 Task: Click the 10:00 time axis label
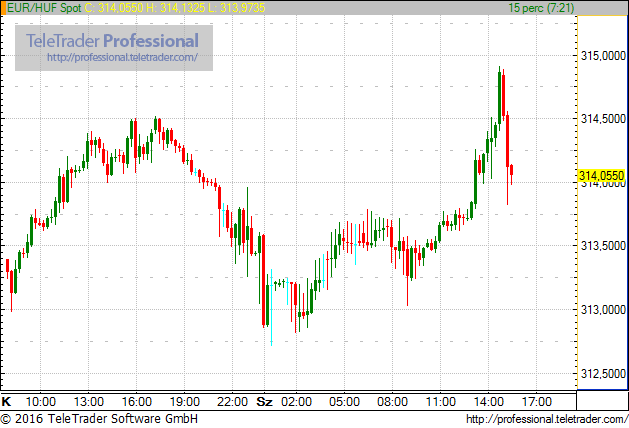click(x=41, y=402)
